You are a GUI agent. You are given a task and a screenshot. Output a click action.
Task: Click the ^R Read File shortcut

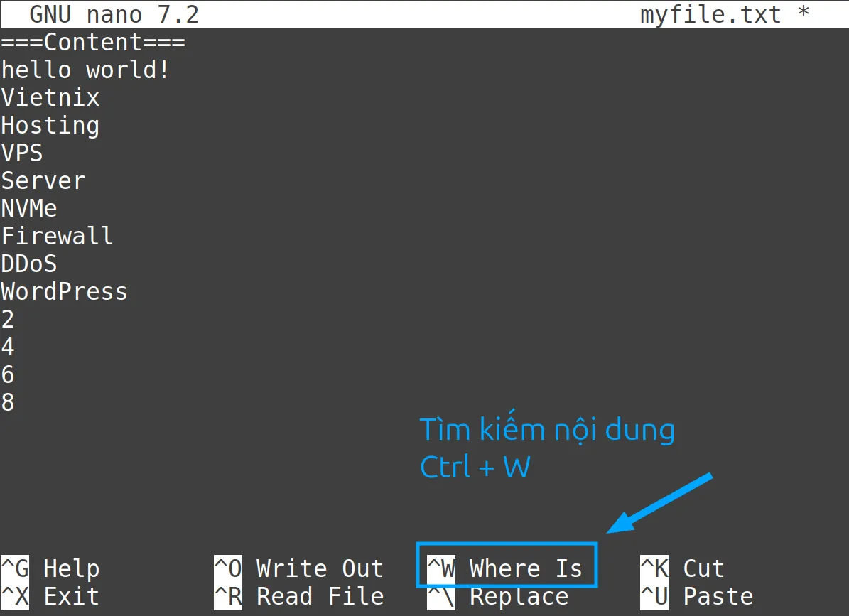(x=298, y=596)
